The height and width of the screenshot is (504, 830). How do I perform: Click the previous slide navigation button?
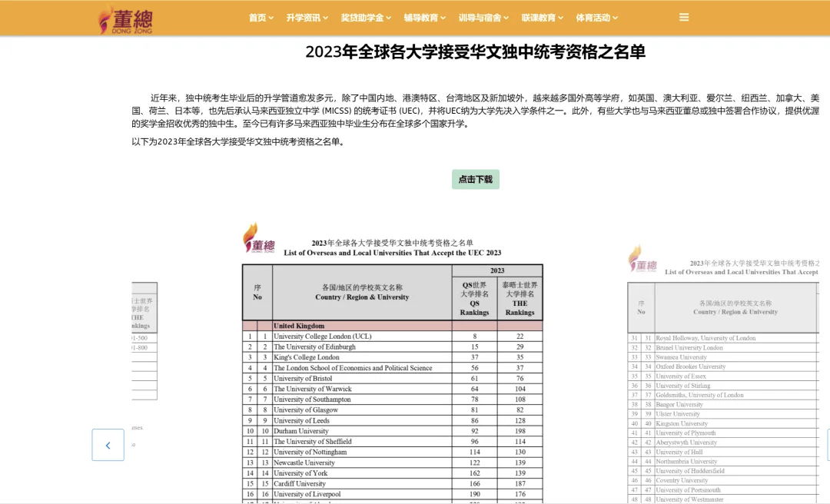(x=108, y=445)
